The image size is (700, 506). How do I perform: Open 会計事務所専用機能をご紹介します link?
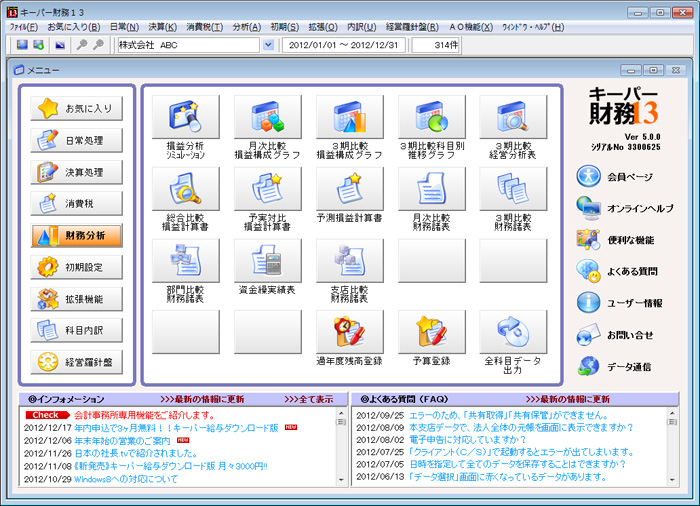click(x=145, y=415)
